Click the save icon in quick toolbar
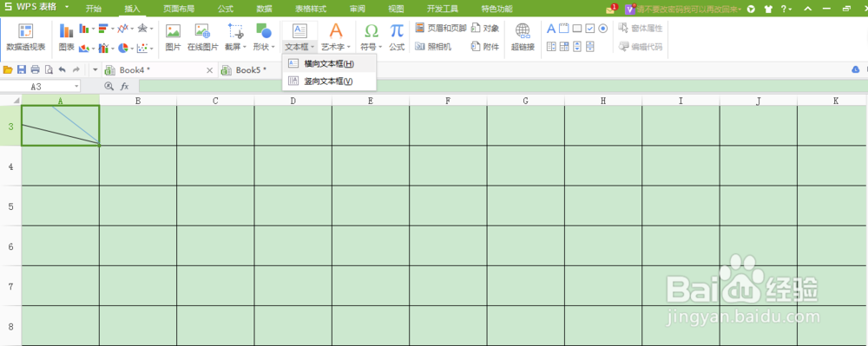868x346 pixels. point(22,69)
